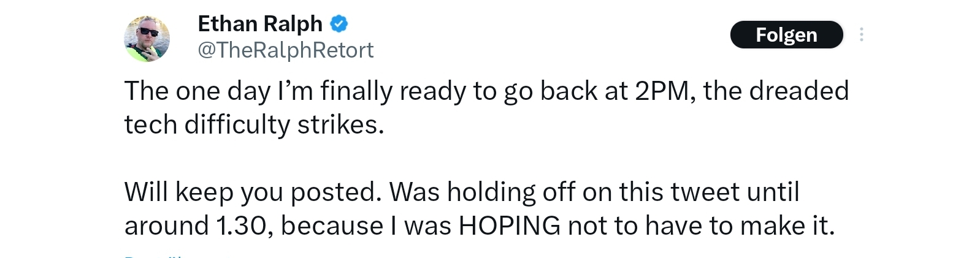Open the three-dot more options menu
The width and height of the screenshot is (980, 258).
tap(861, 35)
